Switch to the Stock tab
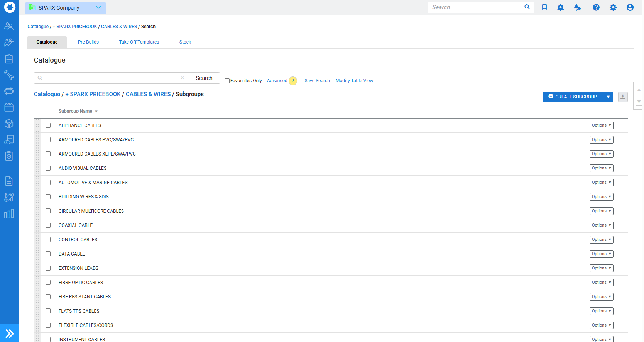Image resolution: width=644 pixels, height=342 pixels. (185, 42)
